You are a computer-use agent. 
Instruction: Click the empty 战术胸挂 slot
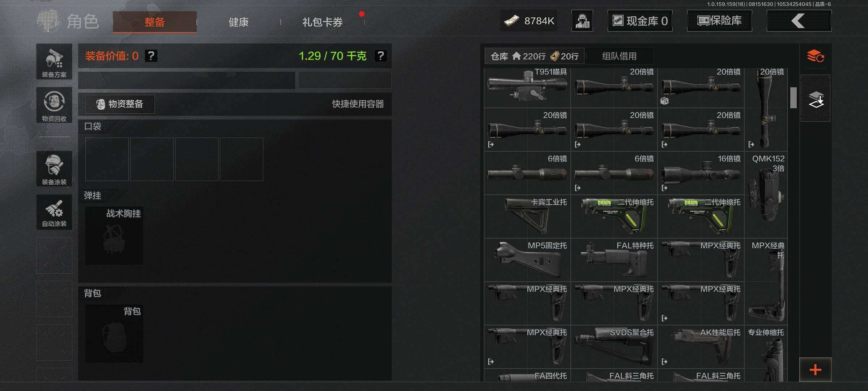[x=114, y=236]
